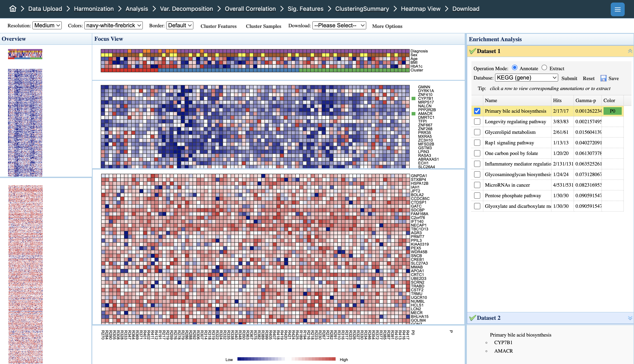Open the Colors dropdown
The image size is (634, 364).
tap(113, 25)
